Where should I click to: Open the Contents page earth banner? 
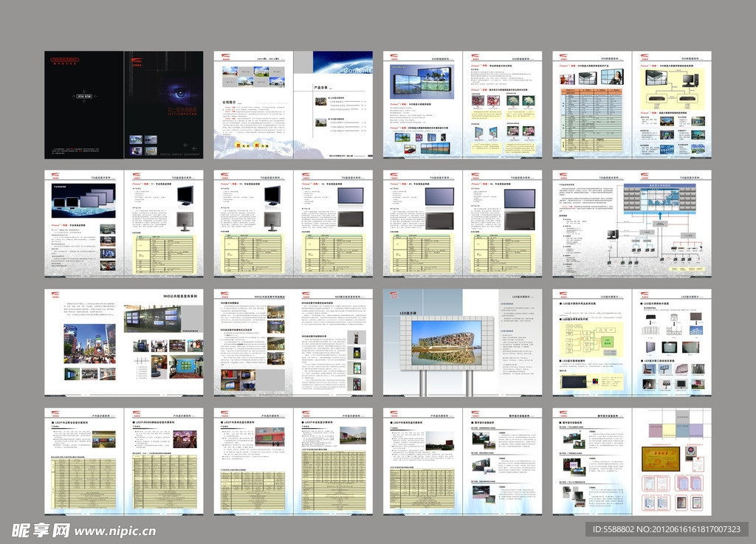[x=342, y=62]
